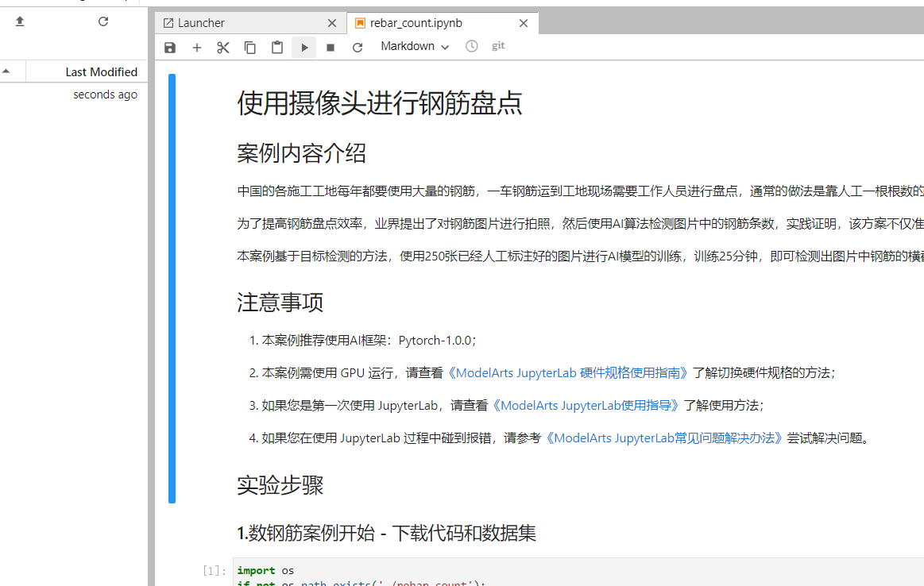The width and height of the screenshot is (924, 586).
Task: Click the 使用摄像头进行钢筋盘点 heading
Action: [x=380, y=103]
